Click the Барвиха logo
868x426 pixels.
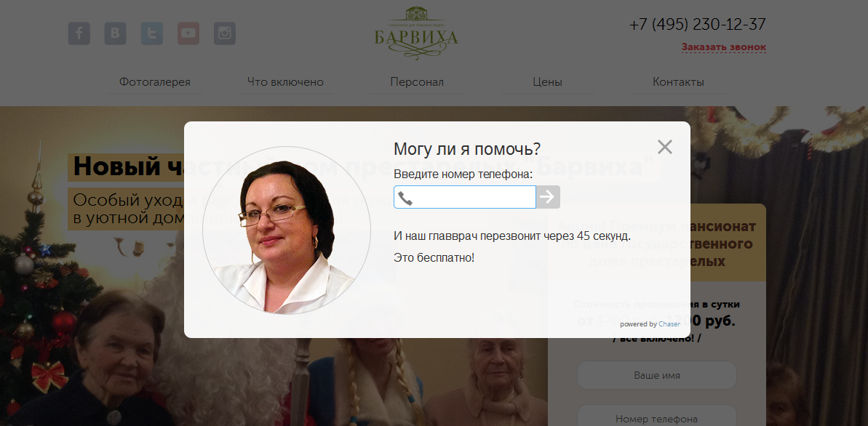point(416,32)
